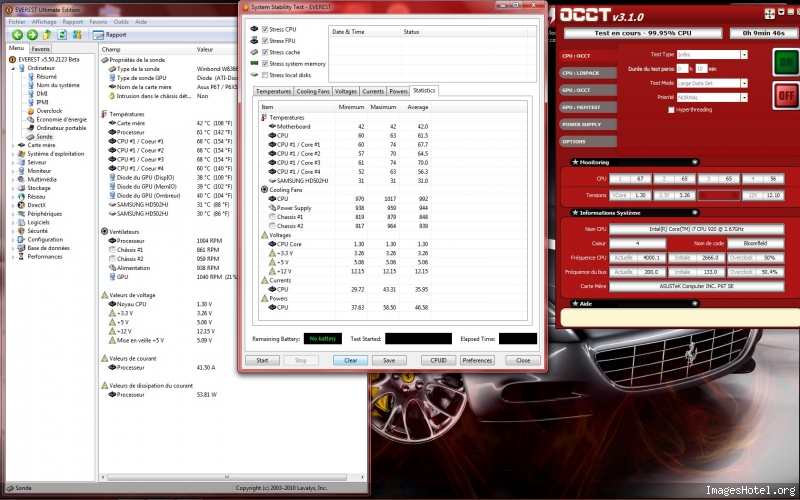Image resolution: width=800 pixels, height=500 pixels.
Task: Click the green Back arrow in EVEREST toolbar
Action: (x=17, y=34)
